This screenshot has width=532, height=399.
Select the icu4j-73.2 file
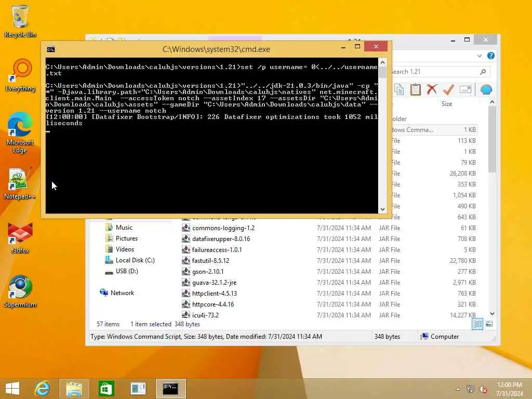(205, 315)
